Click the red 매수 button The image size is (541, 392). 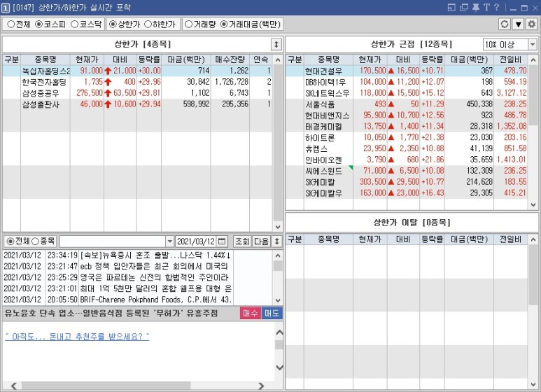point(251,314)
